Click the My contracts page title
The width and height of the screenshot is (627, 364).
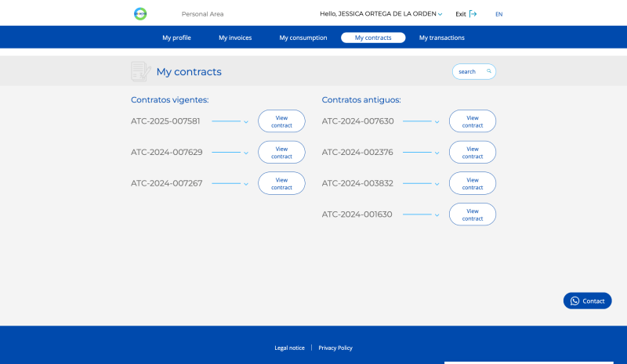pyautogui.click(x=189, y=72)
